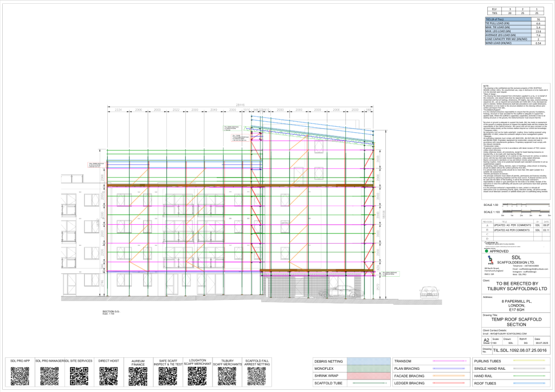The height and width of the screenshot is (392, 555).
Task: Click the '8 PAPERMILL PL, LONDON' address text
Action: click(517, 305)
